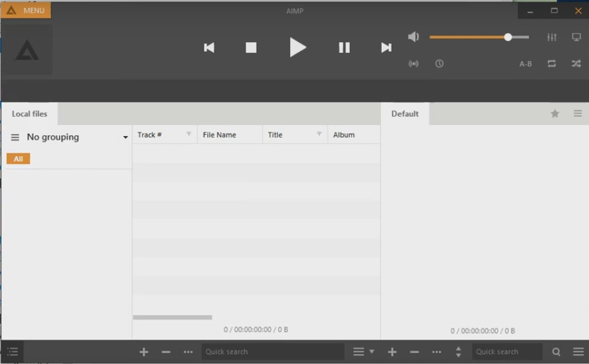The image size is (589, 364).
Task: Skip to next track
Action: click(x=386, y=48)
